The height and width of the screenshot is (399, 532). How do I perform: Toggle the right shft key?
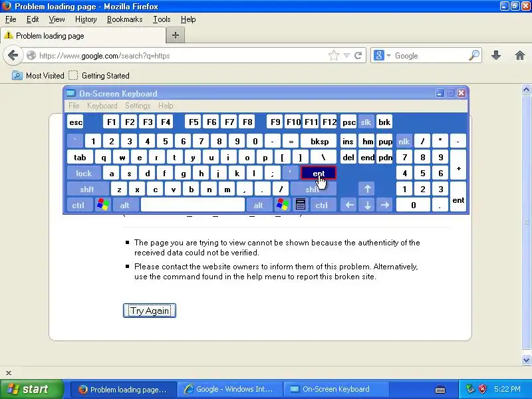[x=313, y=189]
